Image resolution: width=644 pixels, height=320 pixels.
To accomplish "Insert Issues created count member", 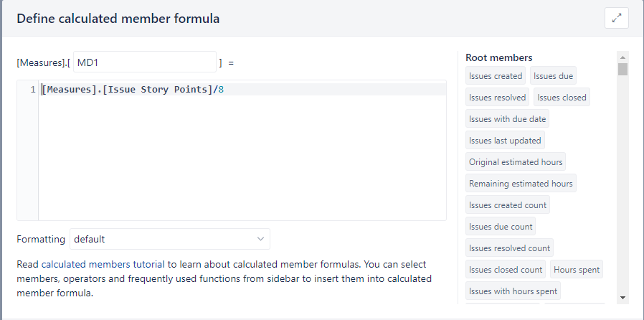I will point(508,205).
